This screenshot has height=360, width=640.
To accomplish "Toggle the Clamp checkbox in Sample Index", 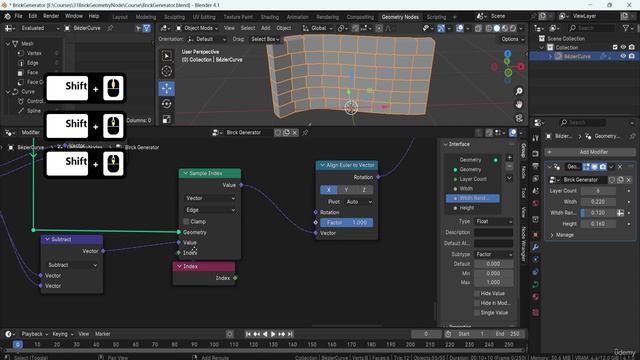I will click(186, 222).
